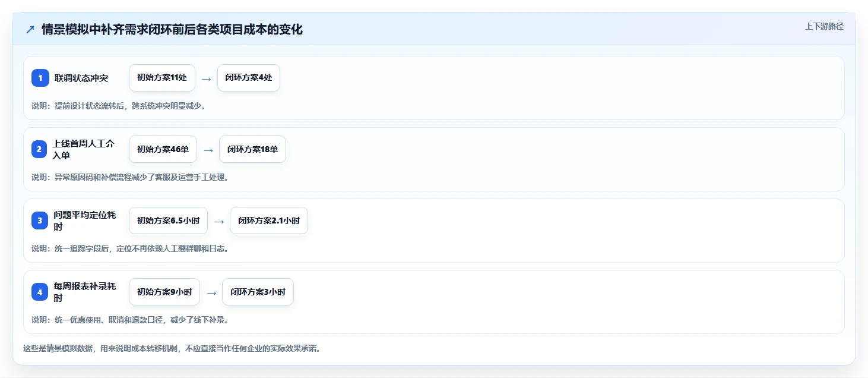
Task: Click the heading 情景模拟中补齐需求闭环前后
Action: [x=172, y=30]
